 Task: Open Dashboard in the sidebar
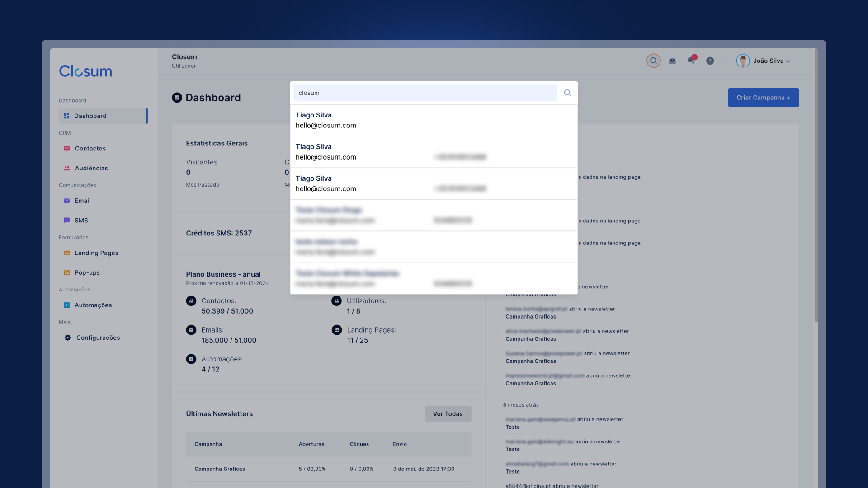[103, 116]
